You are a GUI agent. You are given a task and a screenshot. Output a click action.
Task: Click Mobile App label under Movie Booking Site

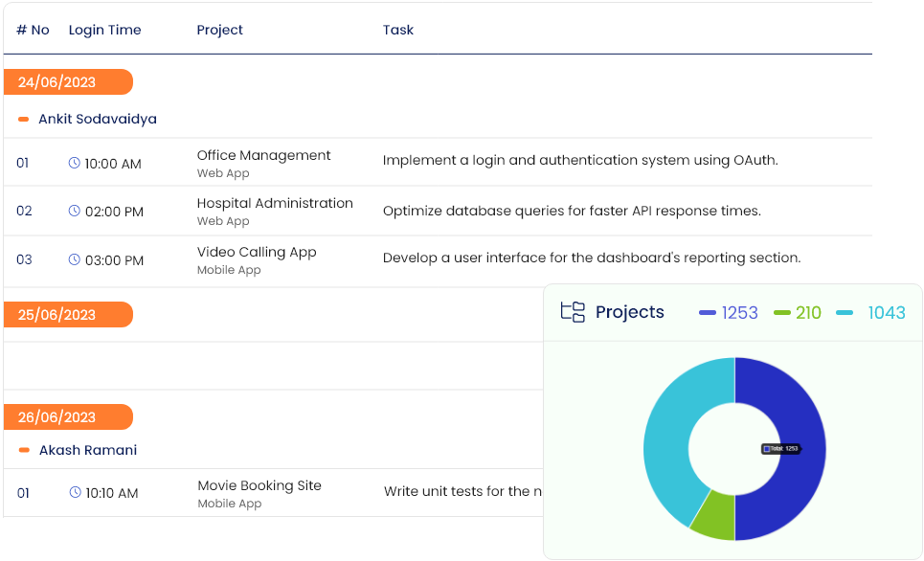click(229, 504)
